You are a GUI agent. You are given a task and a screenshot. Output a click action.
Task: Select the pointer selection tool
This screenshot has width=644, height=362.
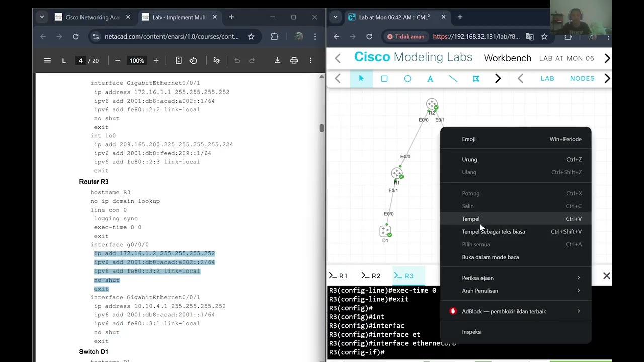[x=361, y=79]
